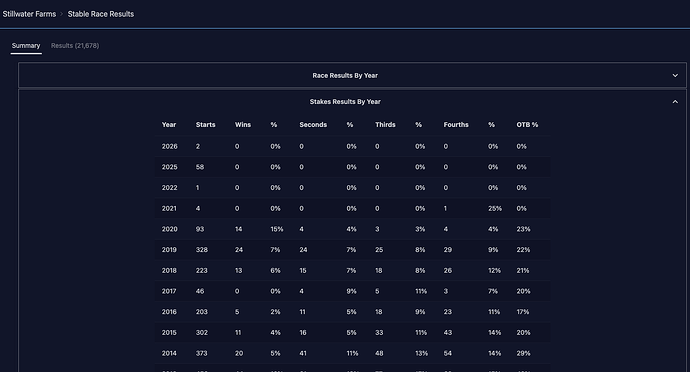This screenshot has width=690, height=372.
Task: Click the 223 starts value for 2018
Action: 202,271
